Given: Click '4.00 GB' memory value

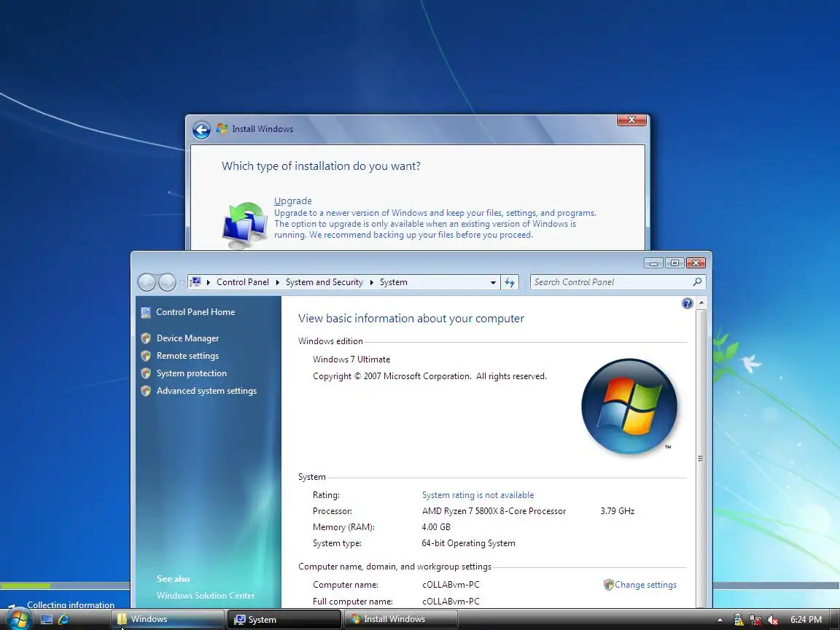Looking at the screenshot, I should point(436,527).
